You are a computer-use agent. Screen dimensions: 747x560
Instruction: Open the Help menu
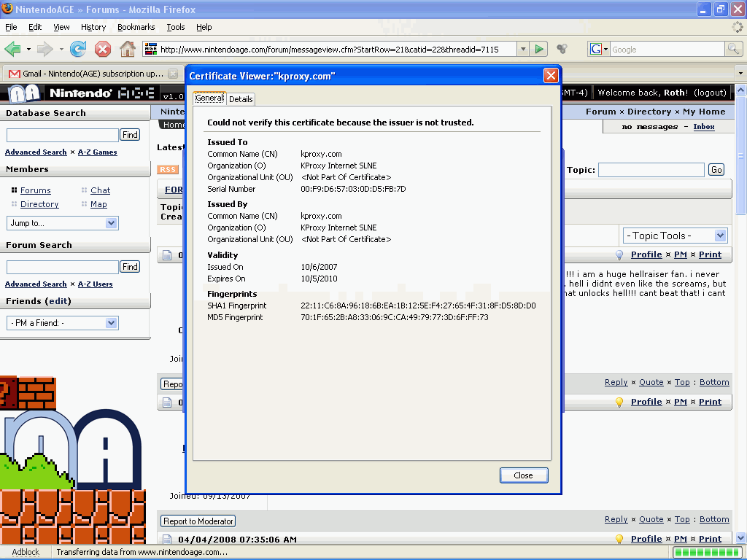(x=204, y=27)
